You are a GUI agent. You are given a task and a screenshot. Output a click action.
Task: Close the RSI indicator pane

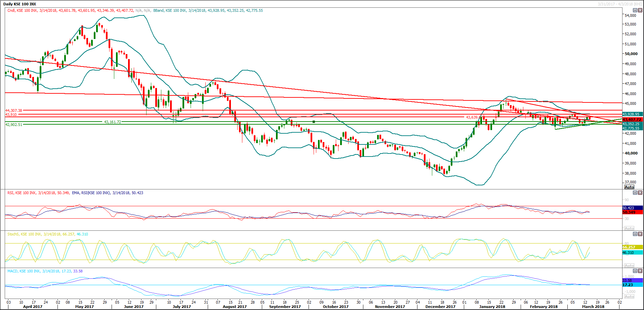point(640,193)
